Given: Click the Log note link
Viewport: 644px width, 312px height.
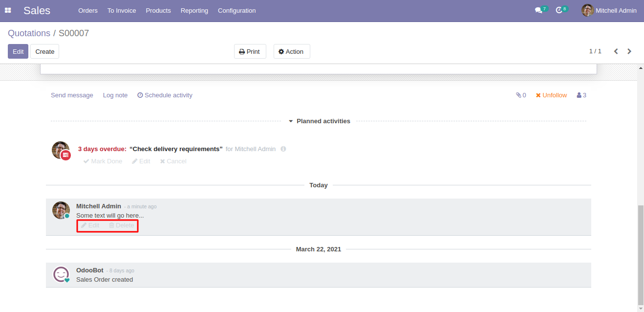Looking at the screenshot, I should 115,95.
